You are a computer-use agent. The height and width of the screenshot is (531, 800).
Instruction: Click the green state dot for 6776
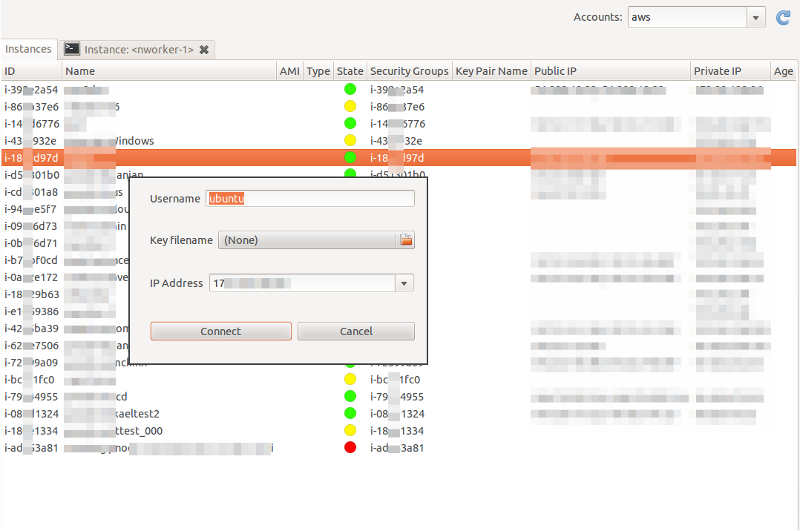(350, 123)
